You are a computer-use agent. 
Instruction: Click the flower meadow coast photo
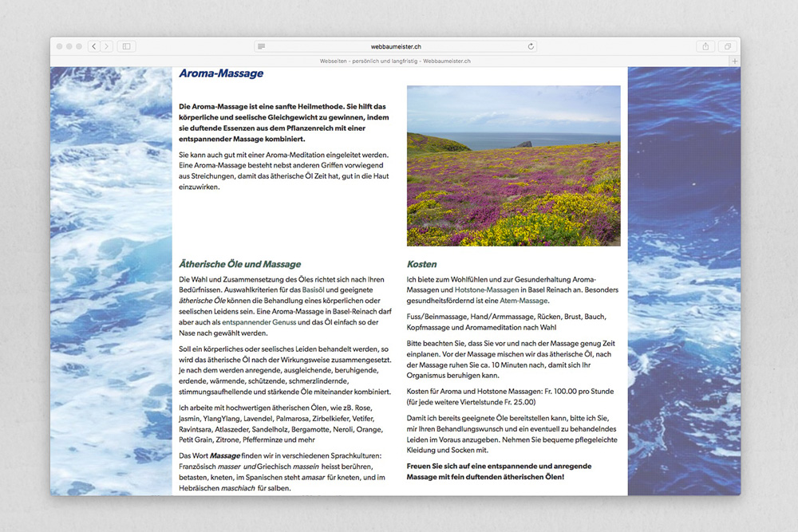[513, 166]
